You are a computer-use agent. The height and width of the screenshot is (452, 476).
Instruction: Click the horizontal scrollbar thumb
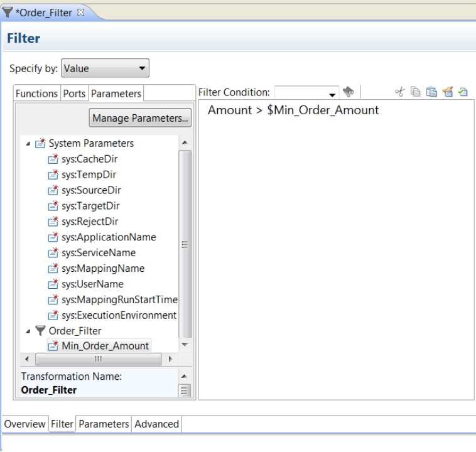coord(99,359)
